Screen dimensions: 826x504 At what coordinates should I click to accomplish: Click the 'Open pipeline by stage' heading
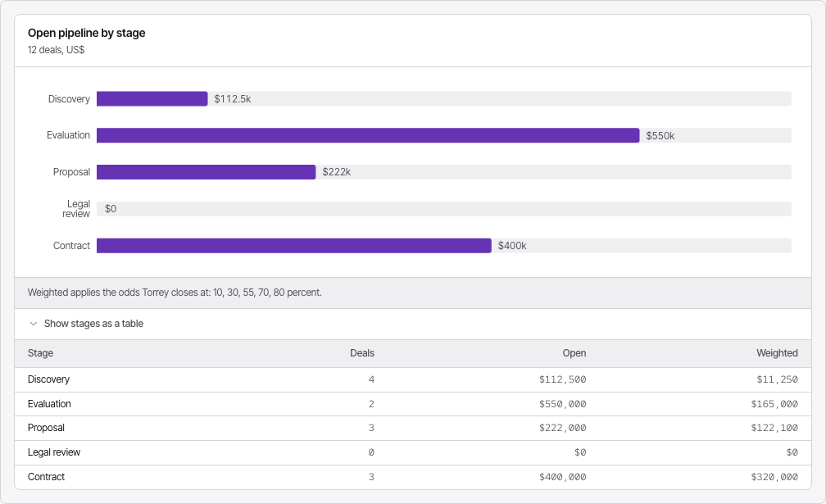click(x=86, y=33)
